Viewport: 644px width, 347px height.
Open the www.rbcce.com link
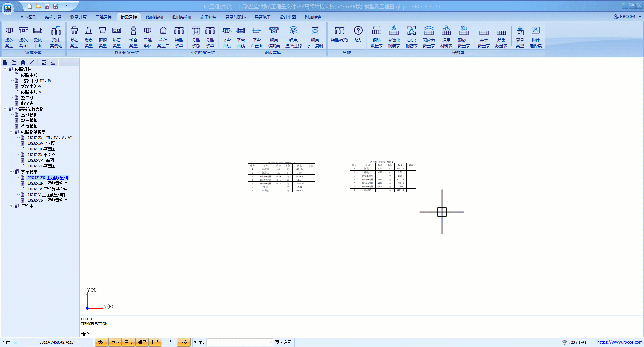[620, 342]
